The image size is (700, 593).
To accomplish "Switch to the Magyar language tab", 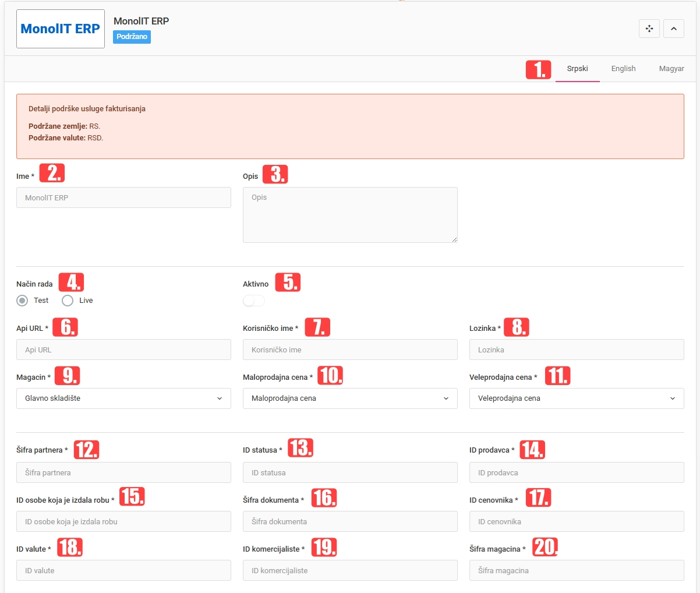I will pyautogui.click(x=671, y=69).
